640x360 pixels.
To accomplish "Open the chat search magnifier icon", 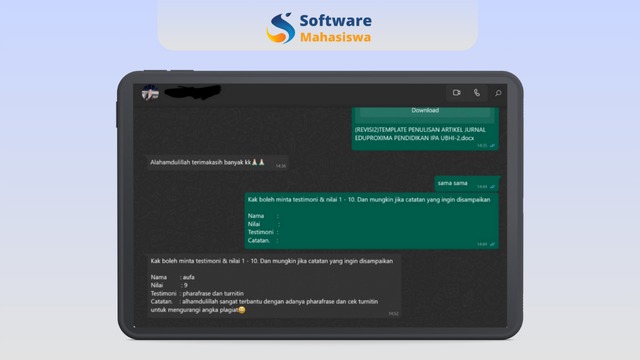I will pyautogui.click(x=498, y=93).
